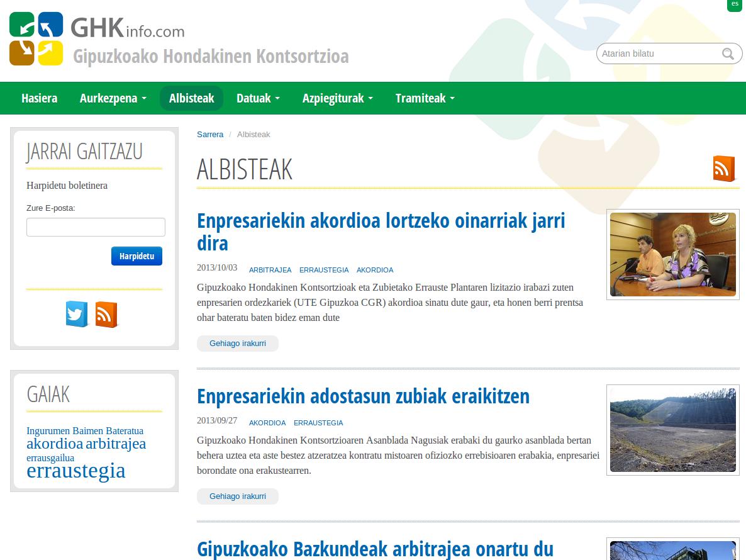The width and height of the screenshot is (746, 560).
Task: Open the Tramiteak dropdown menu
Action: pyautogui.click(x=425, y=98)
